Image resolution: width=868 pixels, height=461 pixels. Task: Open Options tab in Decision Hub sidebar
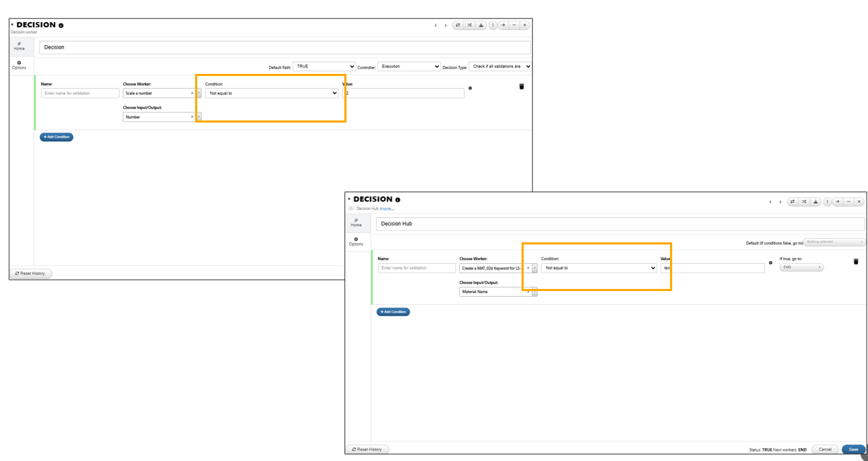[356, 242]
